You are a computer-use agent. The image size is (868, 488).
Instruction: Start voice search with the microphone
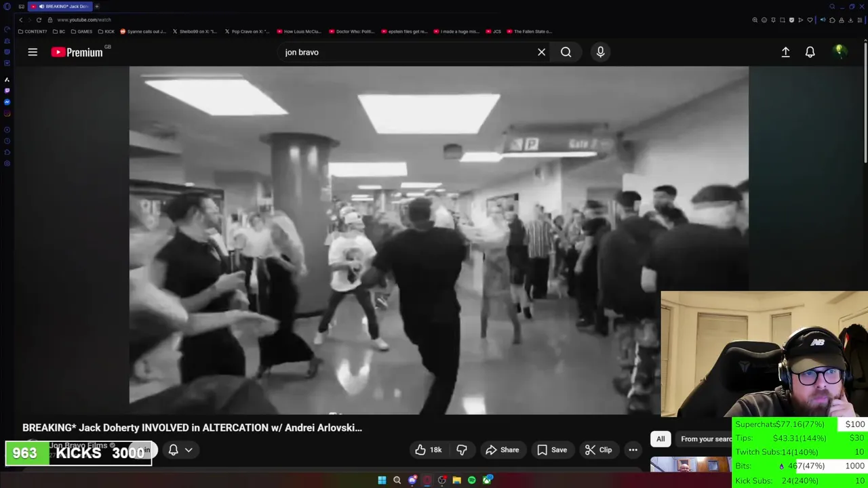[600, 52]
